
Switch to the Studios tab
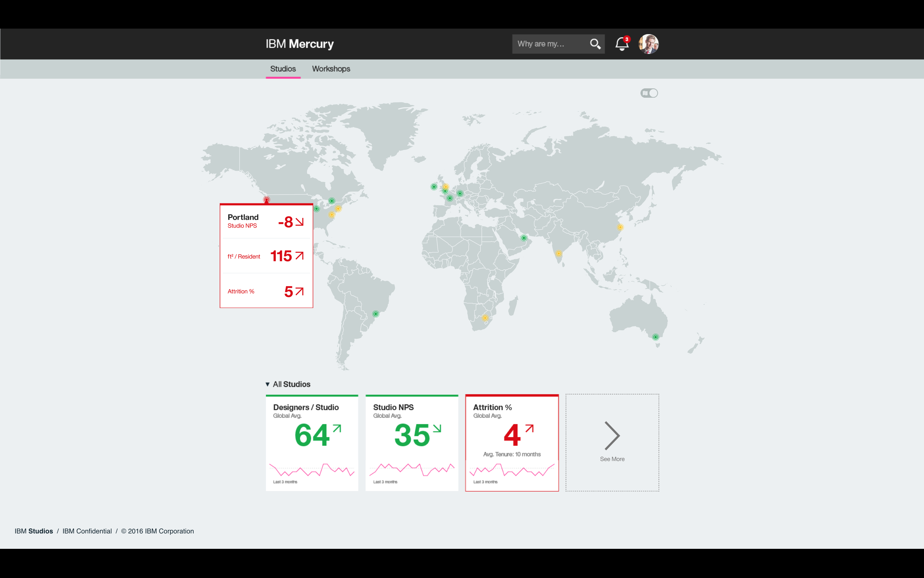283,69
